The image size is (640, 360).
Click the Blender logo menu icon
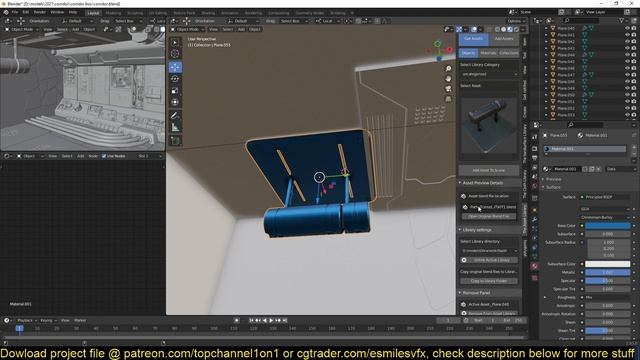pos(6,12)
